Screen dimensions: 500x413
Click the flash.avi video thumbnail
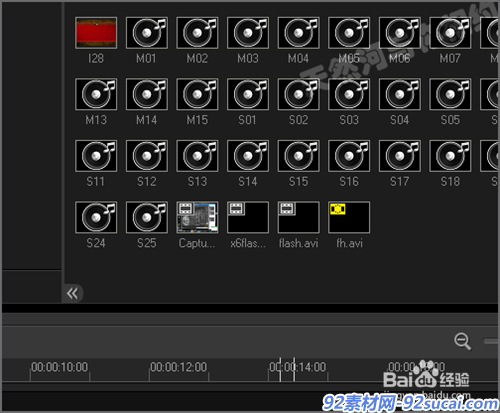(x=298, y=217)
